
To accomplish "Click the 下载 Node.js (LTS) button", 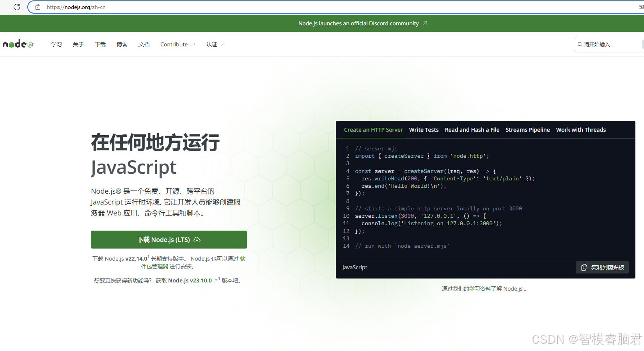I will tap(169, 240).
